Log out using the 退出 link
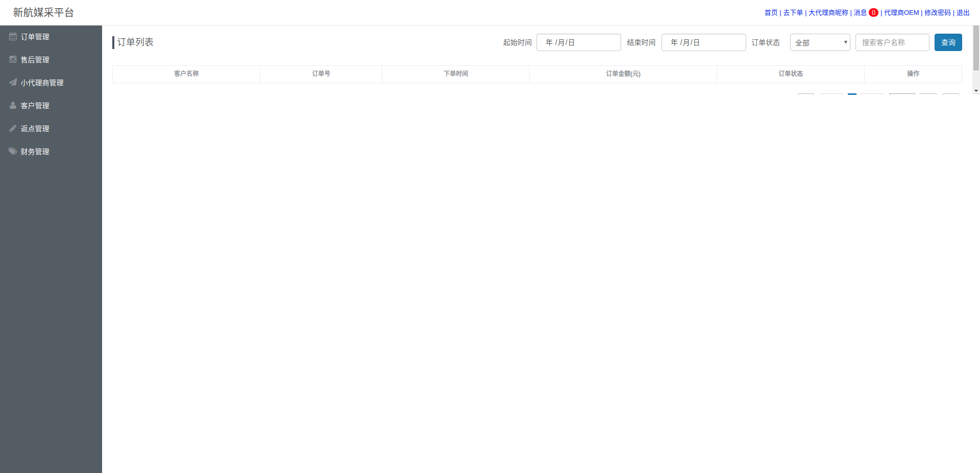 (963, 13)
